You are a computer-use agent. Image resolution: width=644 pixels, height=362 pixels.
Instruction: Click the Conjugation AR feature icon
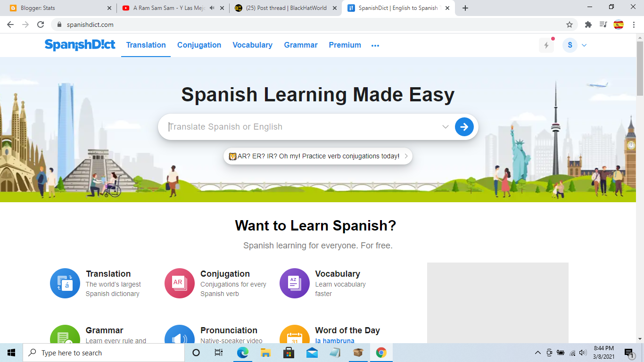[180, 283]
